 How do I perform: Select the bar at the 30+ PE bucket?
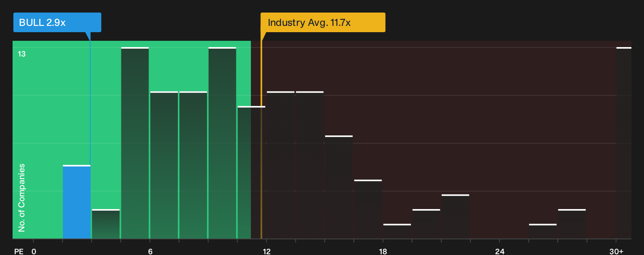point(624,143)
